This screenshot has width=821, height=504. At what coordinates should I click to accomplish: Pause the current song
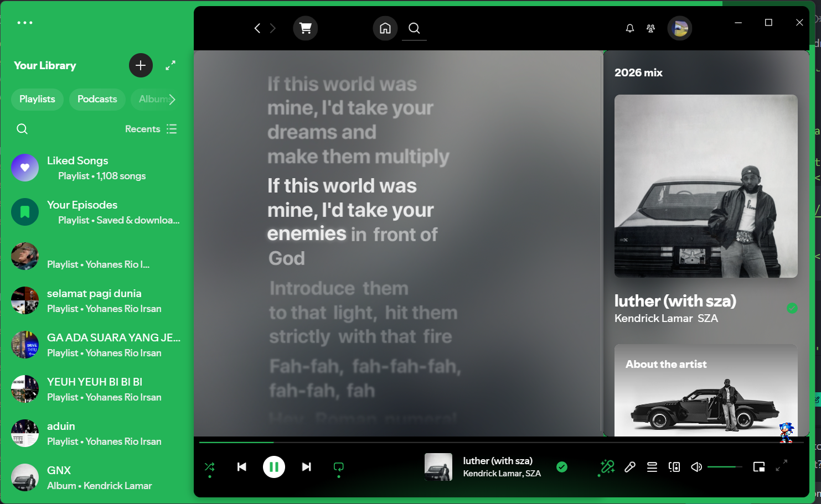tap(274, 467)
